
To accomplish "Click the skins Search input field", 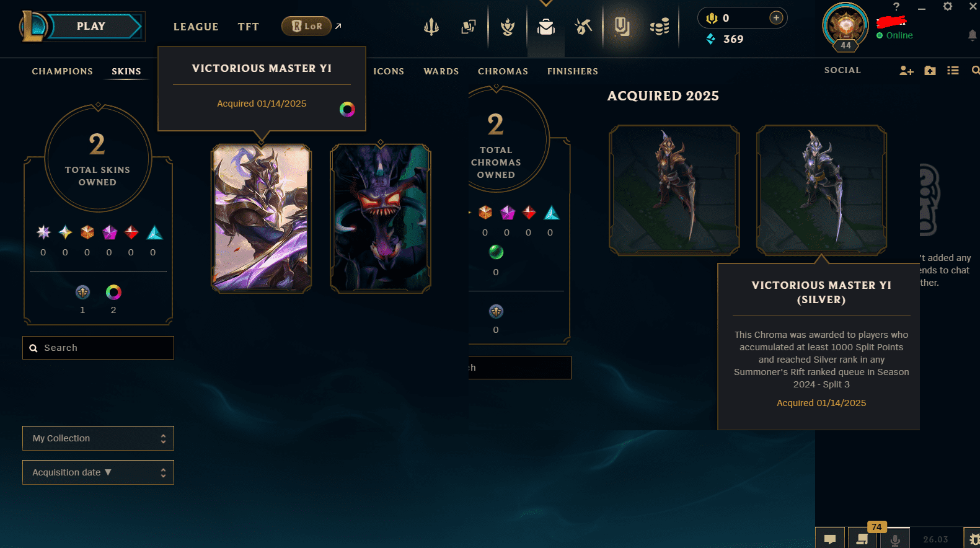I will point(98,348).
